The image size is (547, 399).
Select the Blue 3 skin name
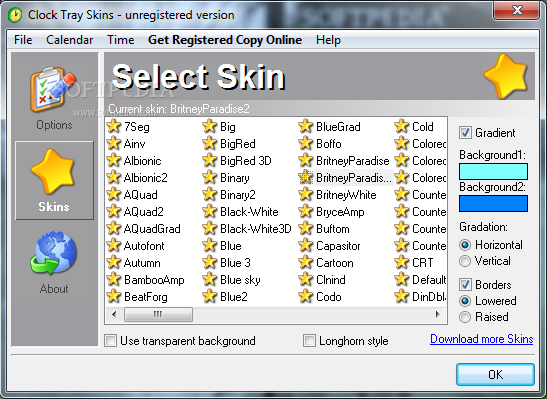(x=235, y=263)
